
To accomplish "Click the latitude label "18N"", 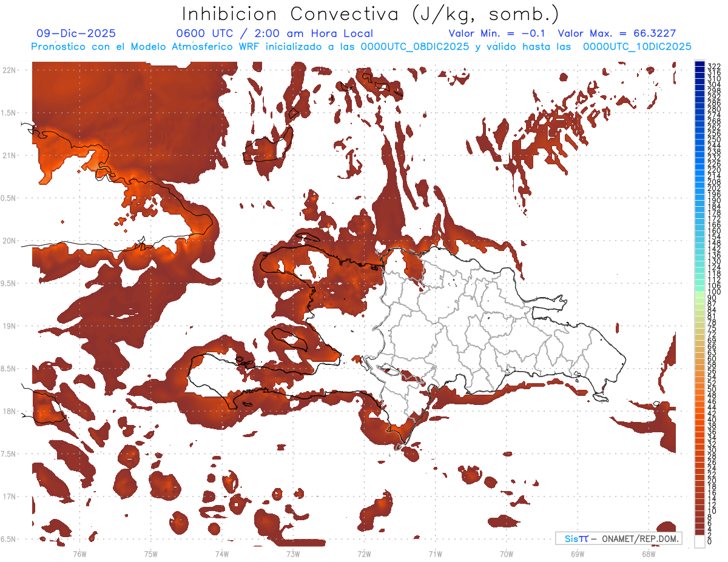I will click(x=9, y=412).
